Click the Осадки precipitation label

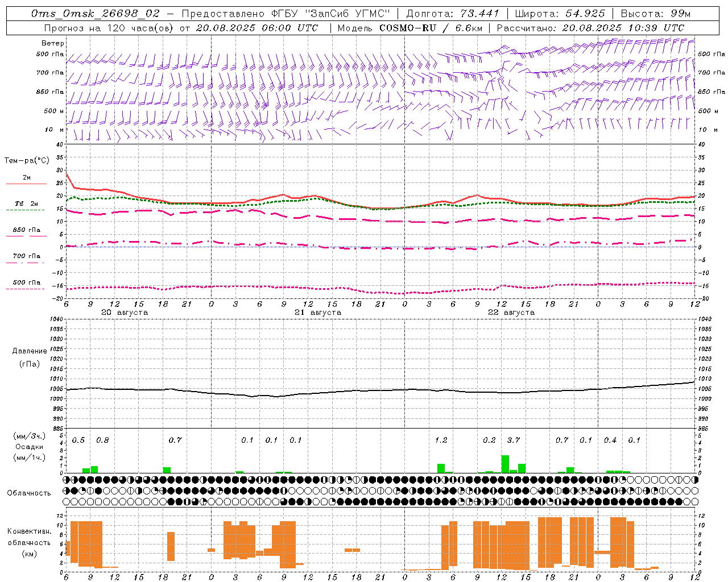click(x=29, y=447)
